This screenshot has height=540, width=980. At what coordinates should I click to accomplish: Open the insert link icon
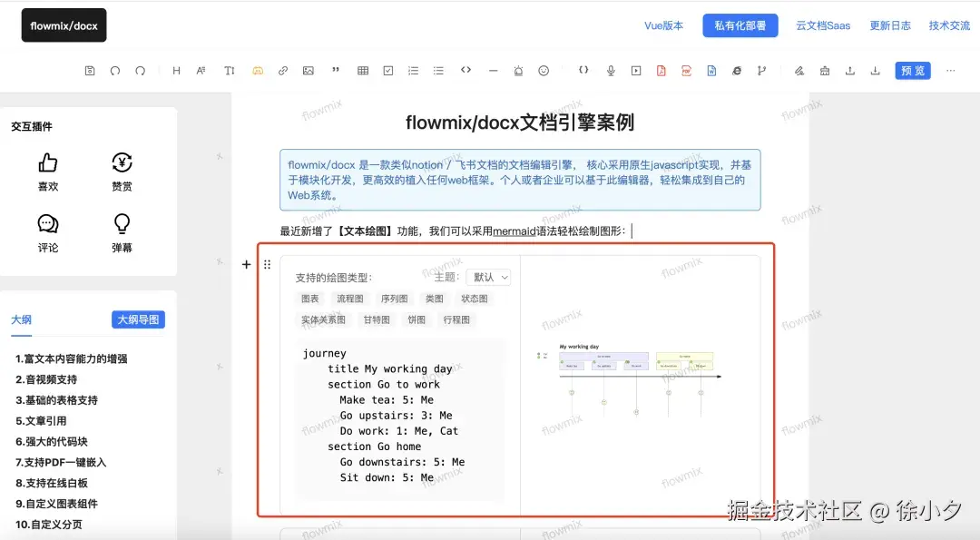pos(283,70)
